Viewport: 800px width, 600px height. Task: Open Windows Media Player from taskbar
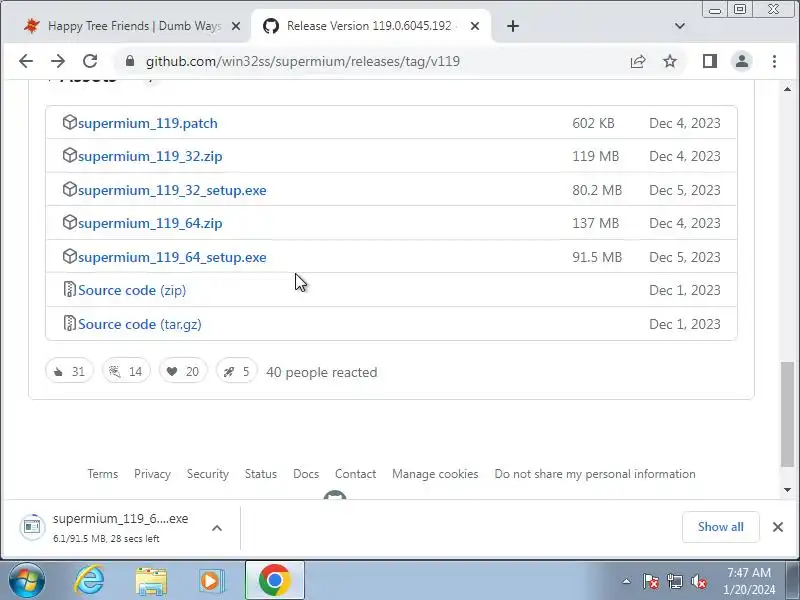coord(211,581)
